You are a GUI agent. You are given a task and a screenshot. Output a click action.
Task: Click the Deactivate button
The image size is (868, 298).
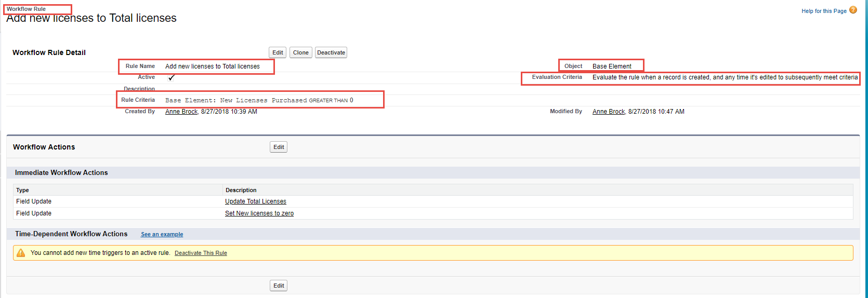(331, 52)
